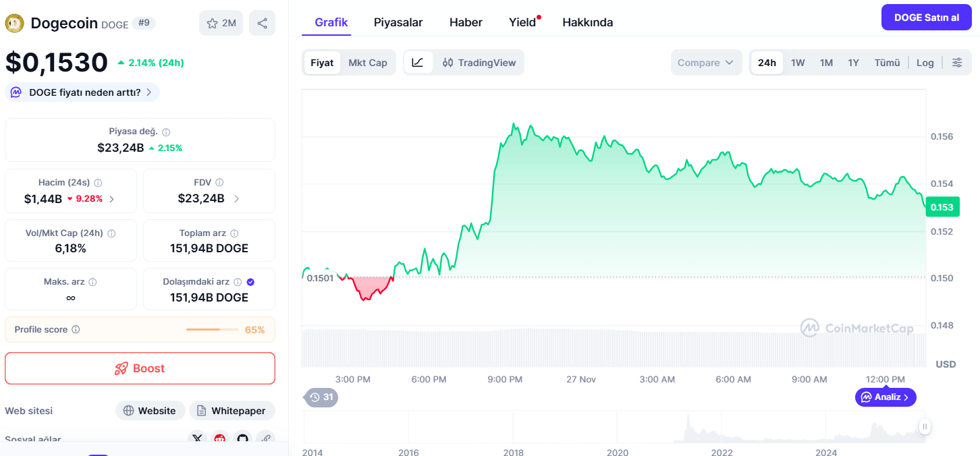Click the chain link social icon

pos(266,439)
